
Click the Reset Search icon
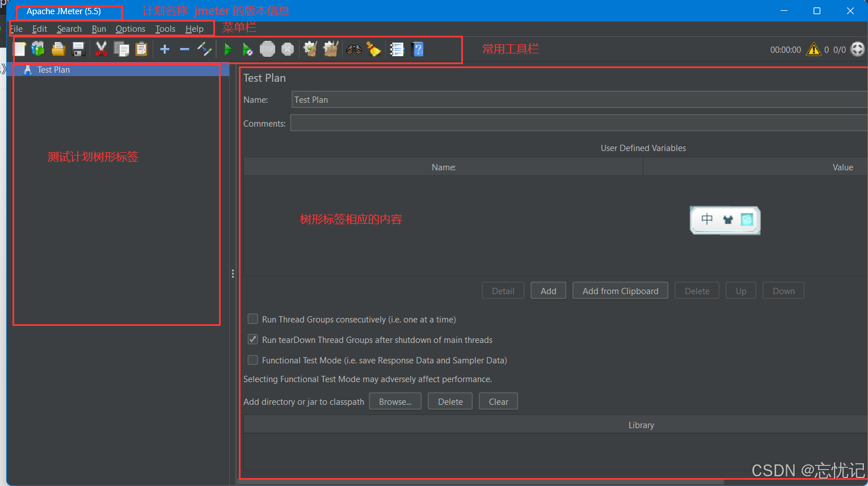point(374,49)
